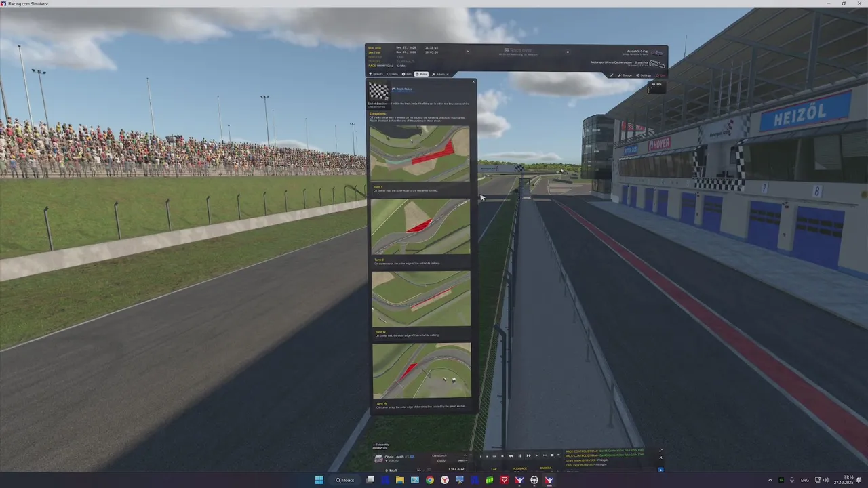This screenshot has height=488, width=868.
Task: Open the Yandex browser taskbar icon
Action: coord(445,480)
